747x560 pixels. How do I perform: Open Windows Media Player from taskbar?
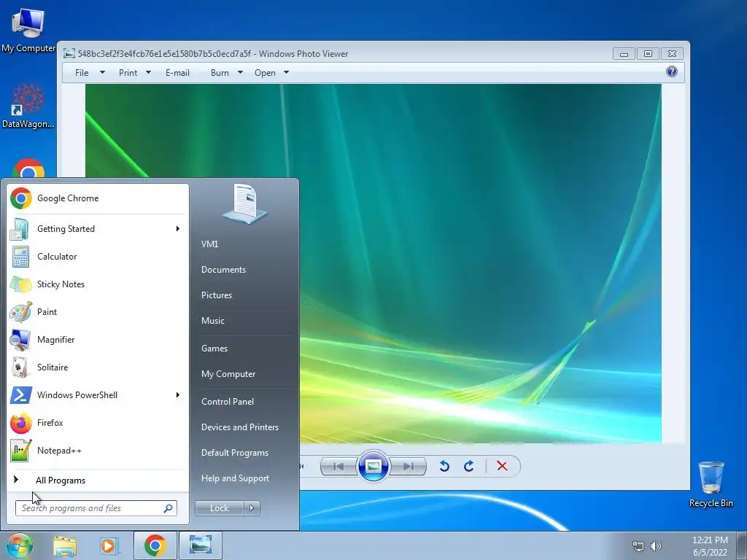(109, 545)
